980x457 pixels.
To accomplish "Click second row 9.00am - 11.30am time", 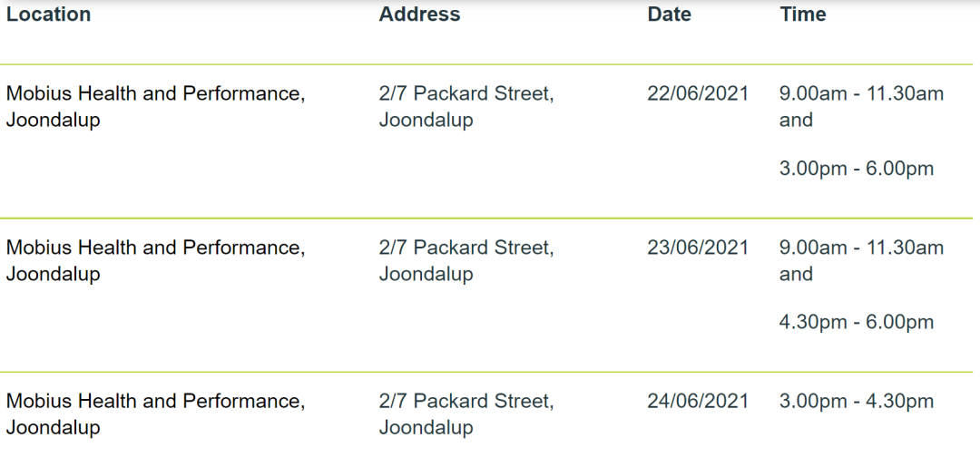I will (x=861, y=248).
